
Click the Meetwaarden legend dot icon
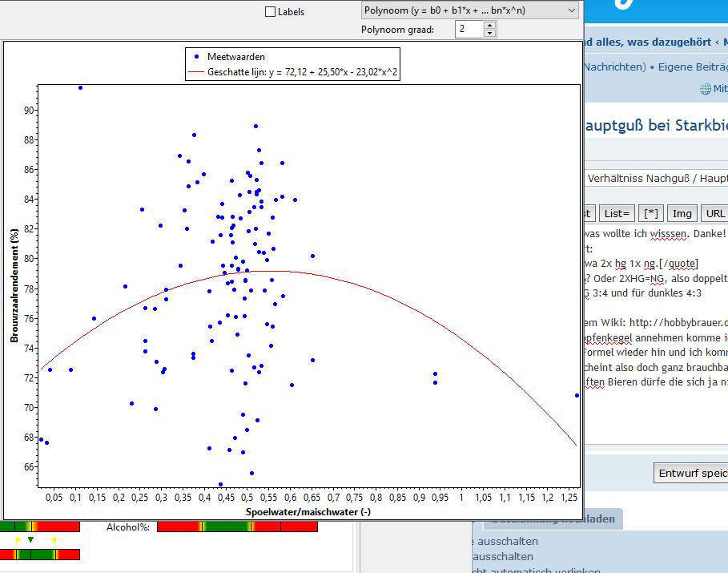click(196, 57)
